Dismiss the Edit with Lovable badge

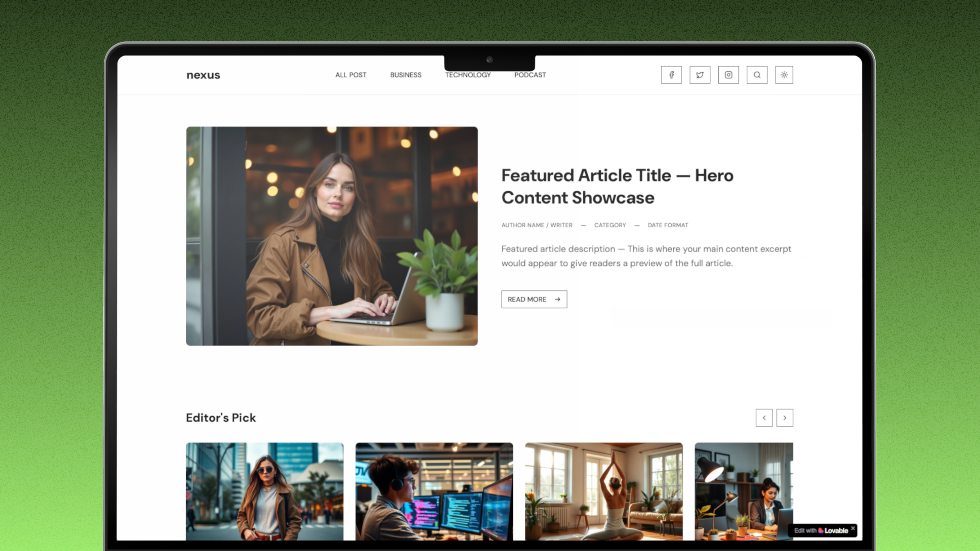click(x=853, y=528)
